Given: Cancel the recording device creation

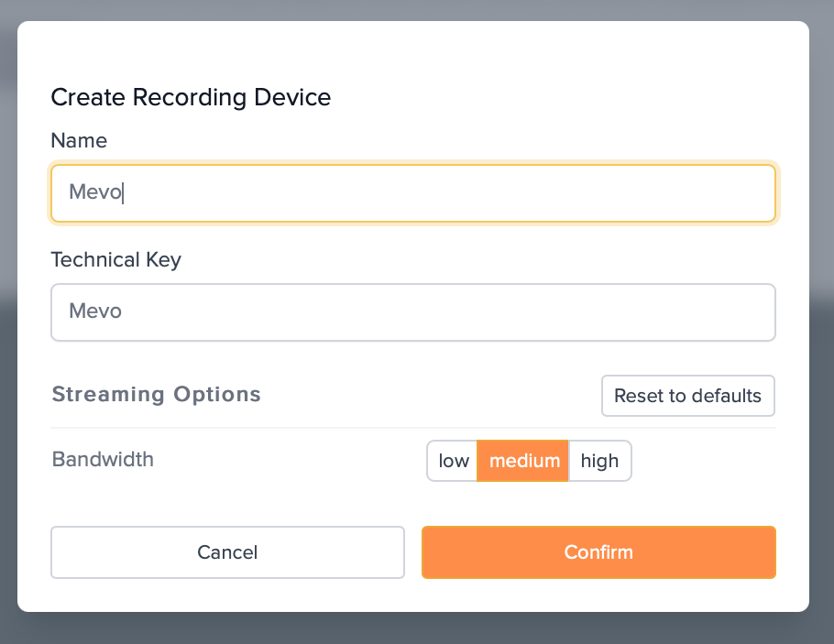Looking at the screenshot, I should pyautogui.click(x=227, y=552).
